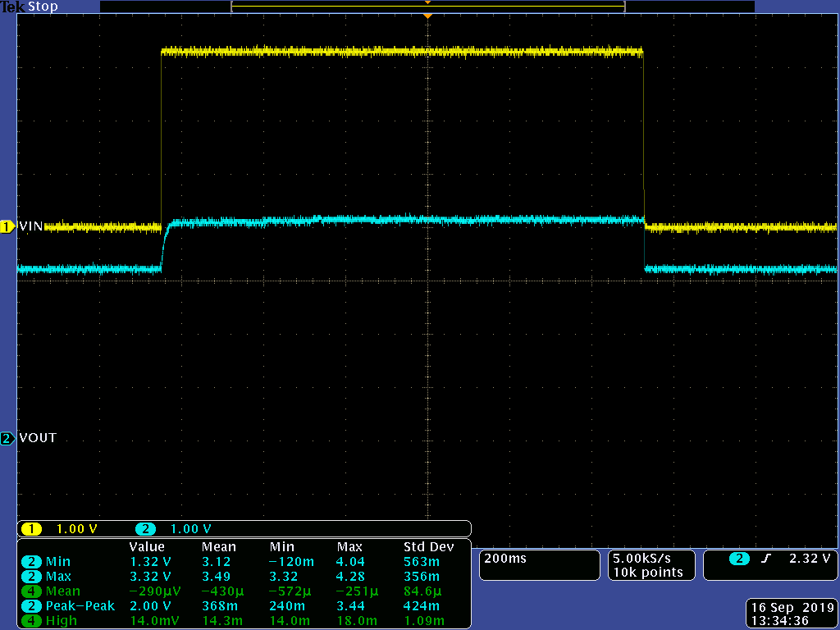Click the 13:34:36 time readout

[x=780, y=622]
